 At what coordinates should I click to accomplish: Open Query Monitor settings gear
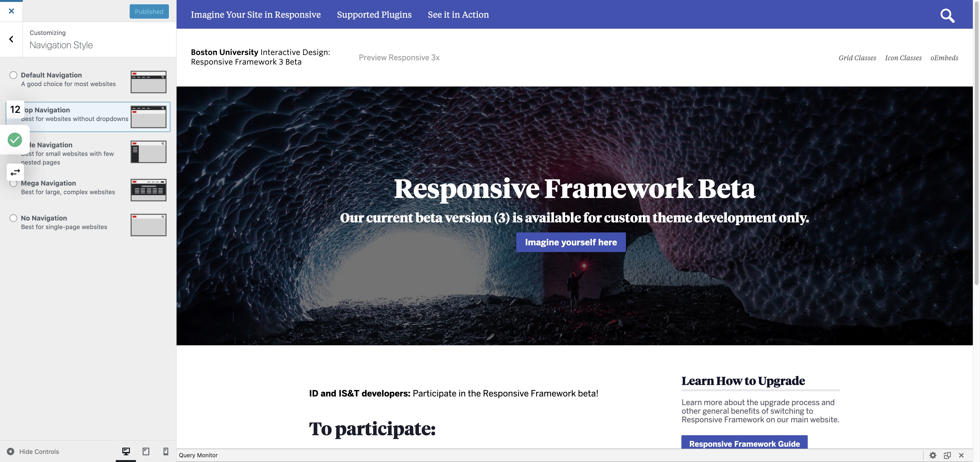(x=933, y=455)
